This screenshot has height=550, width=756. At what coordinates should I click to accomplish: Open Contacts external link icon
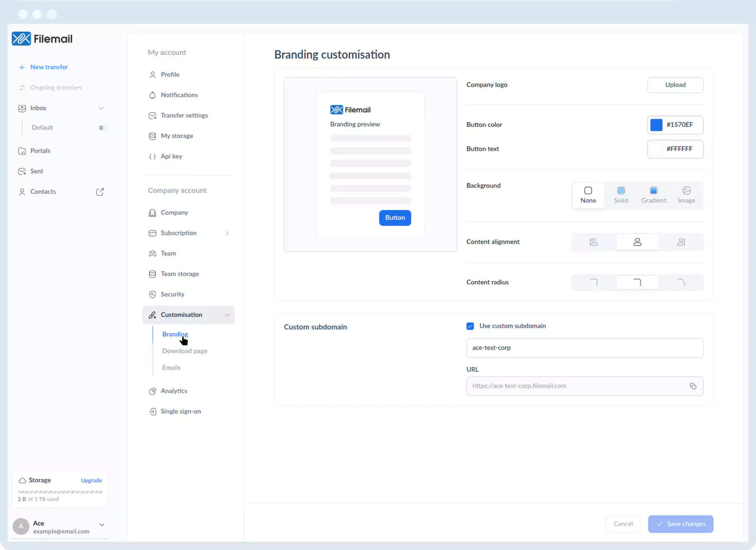tap(100, 192)
